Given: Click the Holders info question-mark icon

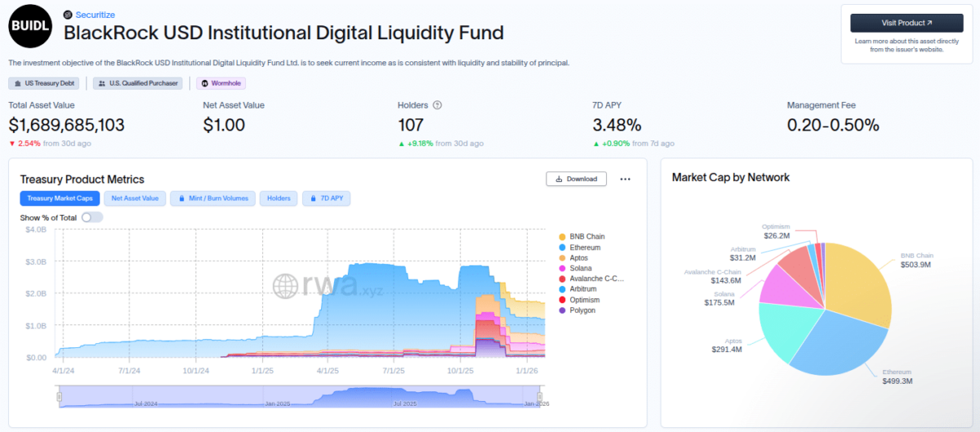Looking at the screenshot, I should click(x=437, y=105).
